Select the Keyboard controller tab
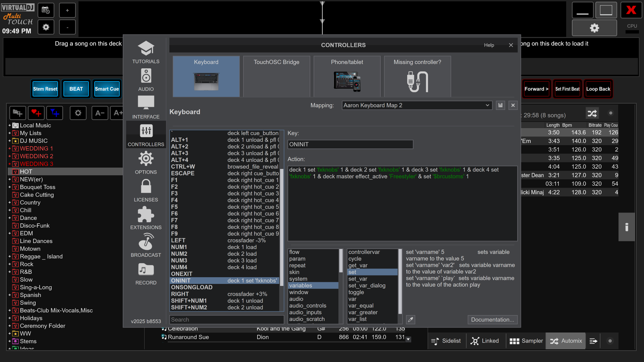644x362 pixels. [206, 76]
